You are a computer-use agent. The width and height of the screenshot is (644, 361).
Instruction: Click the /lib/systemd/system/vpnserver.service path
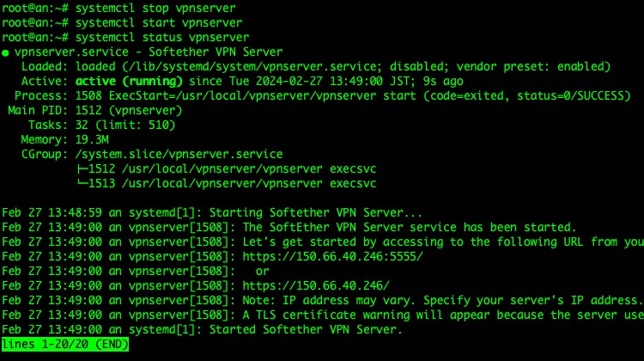[252, 66]
